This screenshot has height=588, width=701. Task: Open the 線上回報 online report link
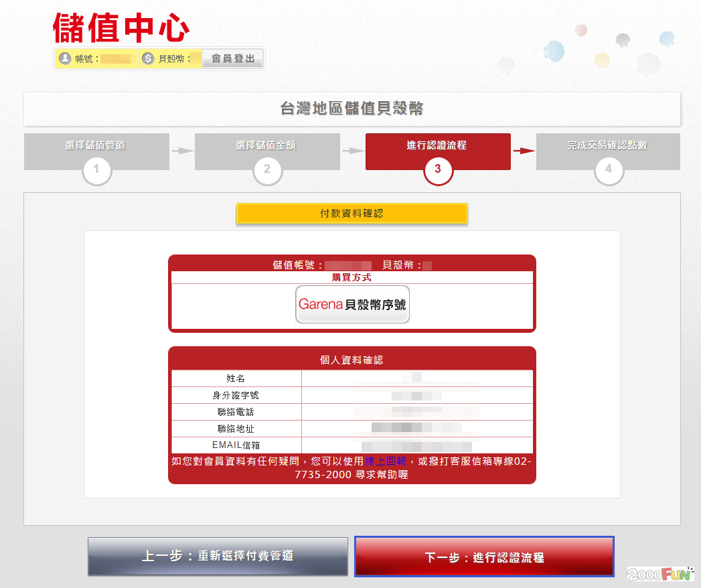385,461
